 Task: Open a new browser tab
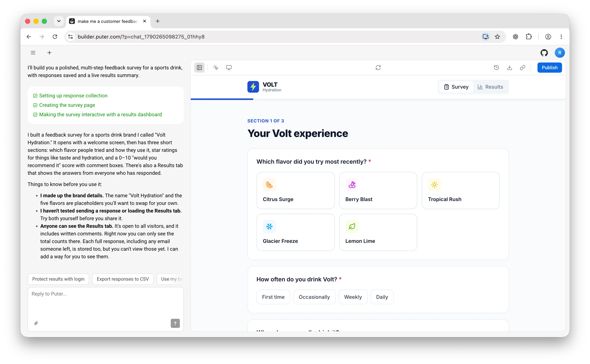pyautogui.click(x=158, y=21)
